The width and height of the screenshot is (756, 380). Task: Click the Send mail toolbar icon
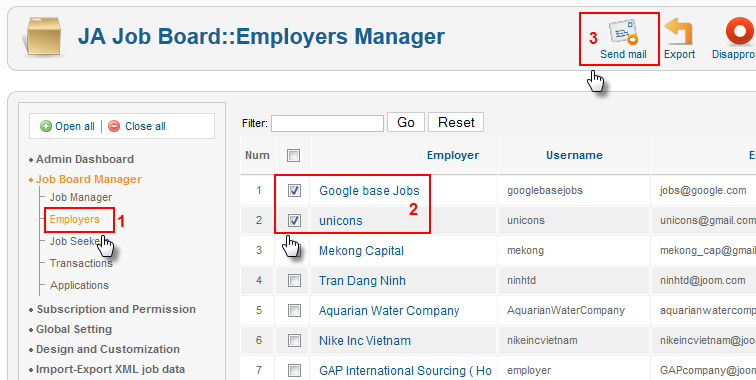click(623, 32)
